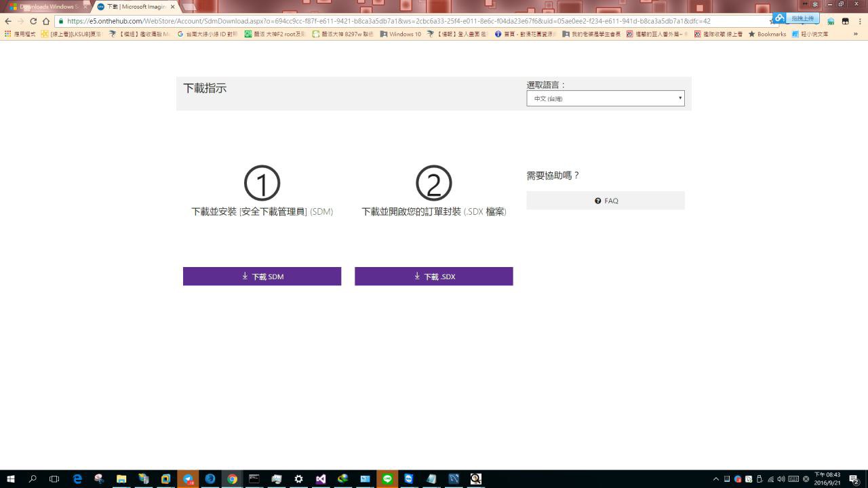The width and height of the screenshot is (868, 488).
Task: Open the Windows 10 bookmark
Action: (x=400, y=34)
